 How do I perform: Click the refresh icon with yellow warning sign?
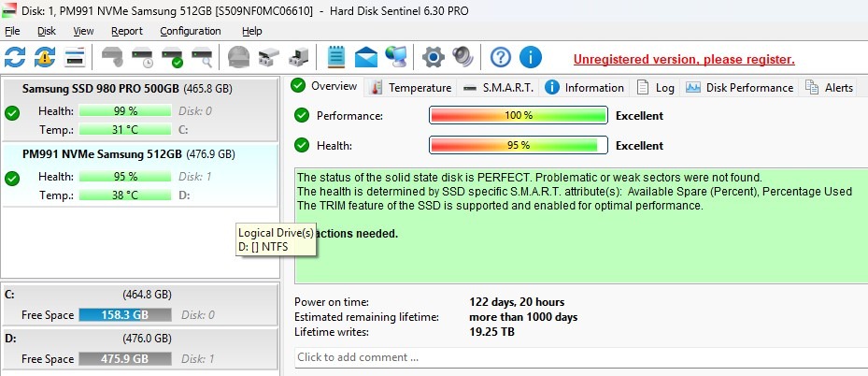click(x=45, y=57)
